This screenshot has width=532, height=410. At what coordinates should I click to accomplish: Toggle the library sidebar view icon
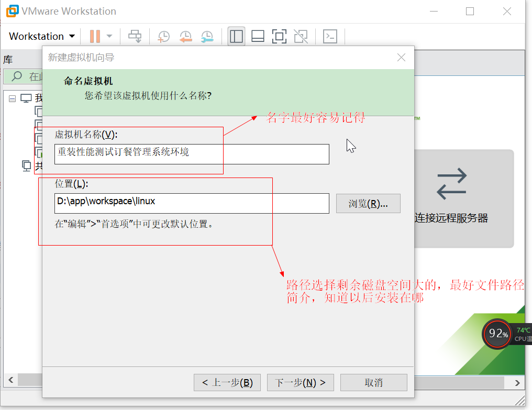(x=237, y=36)
